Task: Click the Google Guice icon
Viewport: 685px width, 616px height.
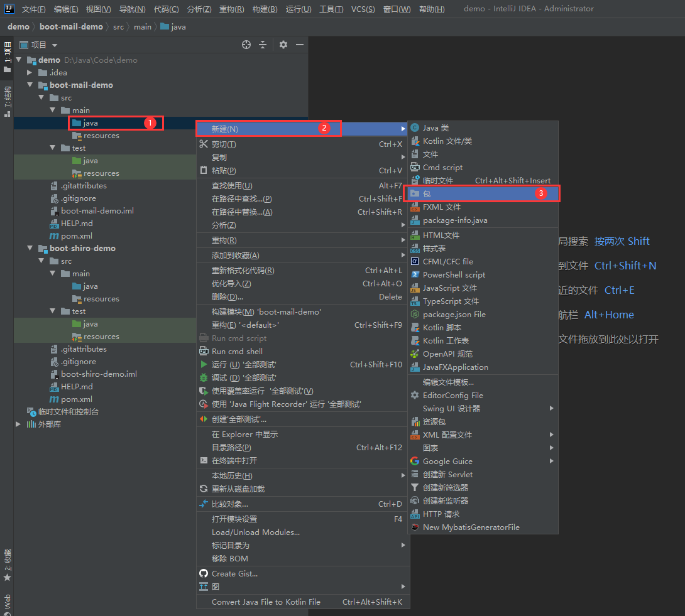Action: coord(415,461)
